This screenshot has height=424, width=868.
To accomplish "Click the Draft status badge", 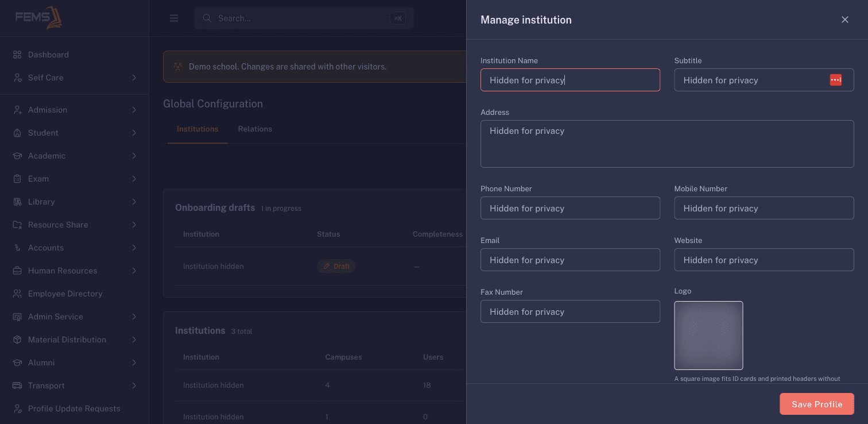I will [336, 266].
